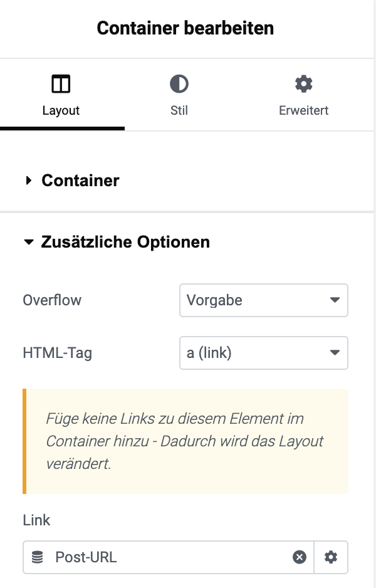Click the database icon in Link field

37,557
